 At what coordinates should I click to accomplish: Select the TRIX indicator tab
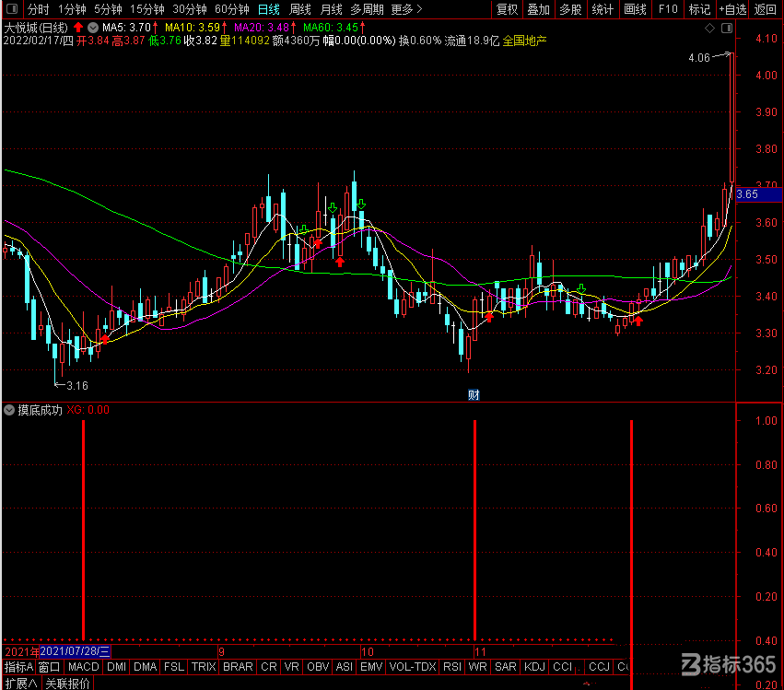(204, 667)
